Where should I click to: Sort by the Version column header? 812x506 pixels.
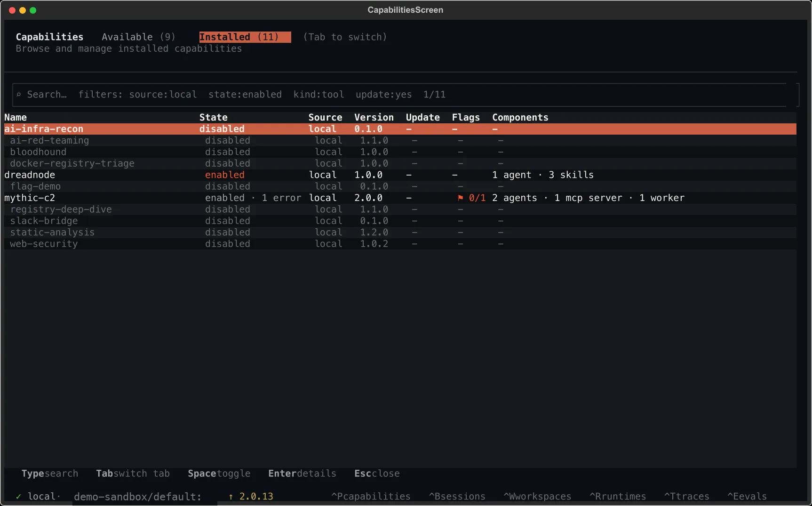click(x=374, y=117)
